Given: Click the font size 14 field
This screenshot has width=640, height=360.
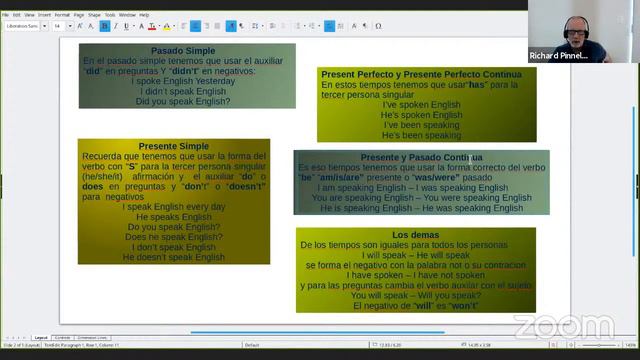Looking at the screenshot, I should click(59, 26).
